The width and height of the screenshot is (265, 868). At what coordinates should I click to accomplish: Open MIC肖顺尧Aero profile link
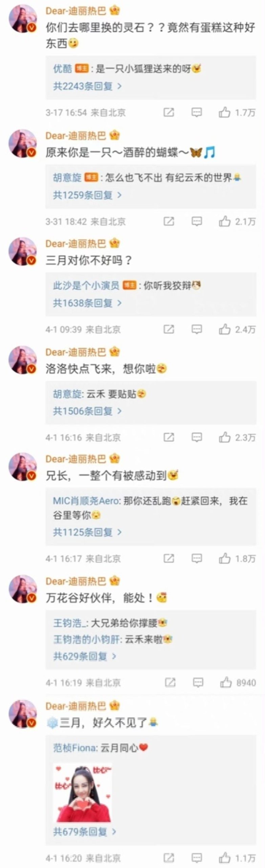(x=86, y=501)
